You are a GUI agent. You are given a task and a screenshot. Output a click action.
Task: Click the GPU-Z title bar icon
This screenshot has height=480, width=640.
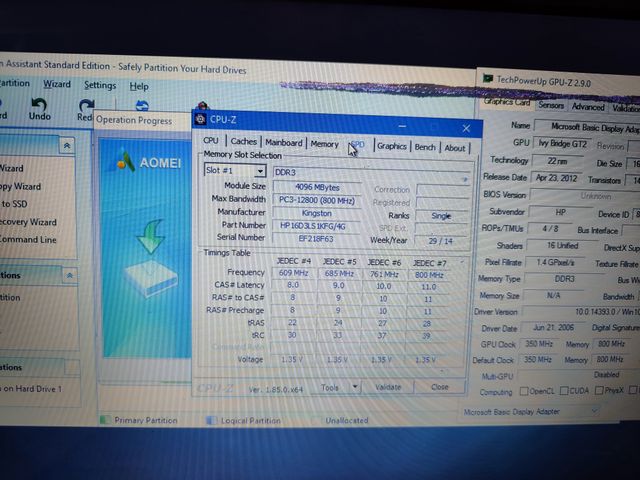487,78
